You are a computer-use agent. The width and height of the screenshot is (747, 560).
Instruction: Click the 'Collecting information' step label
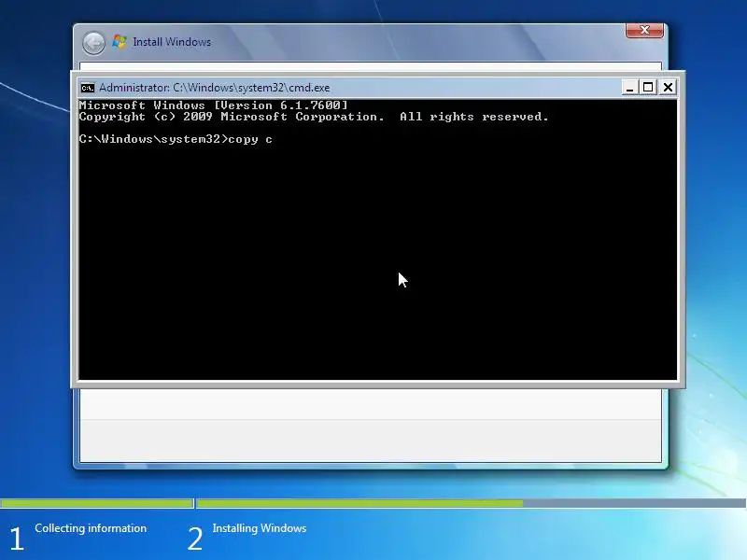91,528
